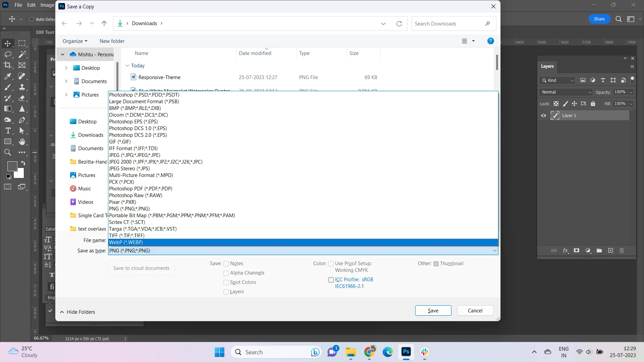Click the Cancel button

click(475, 310)
